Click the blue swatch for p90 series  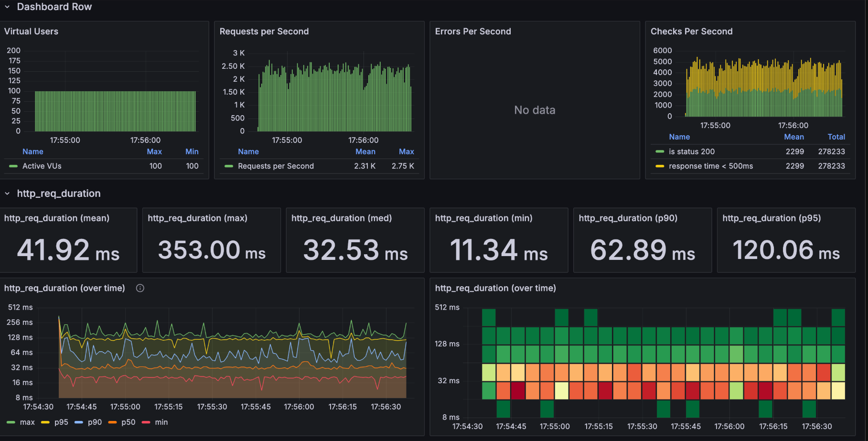(x=79, y=422)
